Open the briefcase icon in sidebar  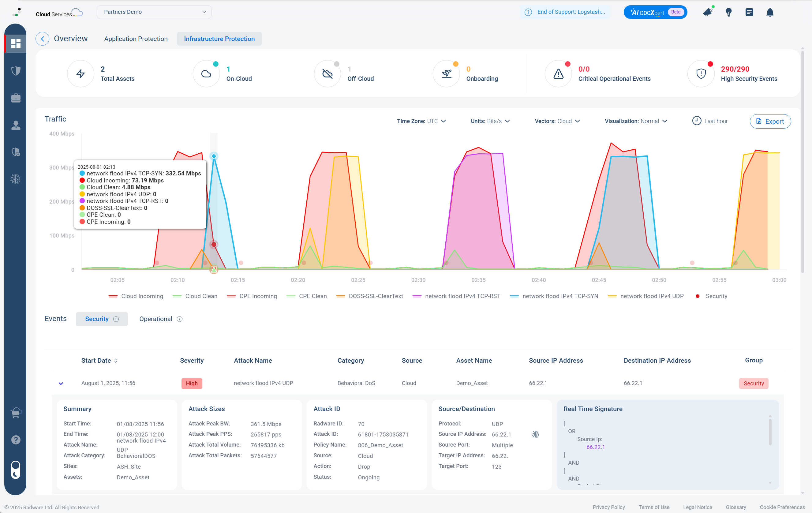point(16,98)
